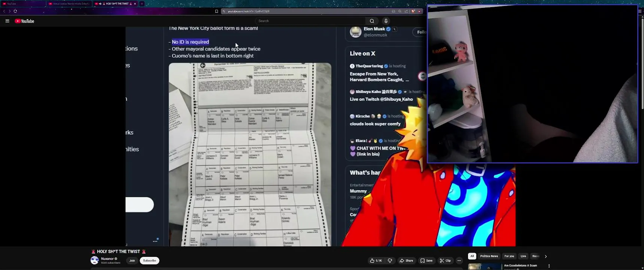Go forward with the browser forward arrow
This screenshot has width=644, height=270.
coord(9,11)
